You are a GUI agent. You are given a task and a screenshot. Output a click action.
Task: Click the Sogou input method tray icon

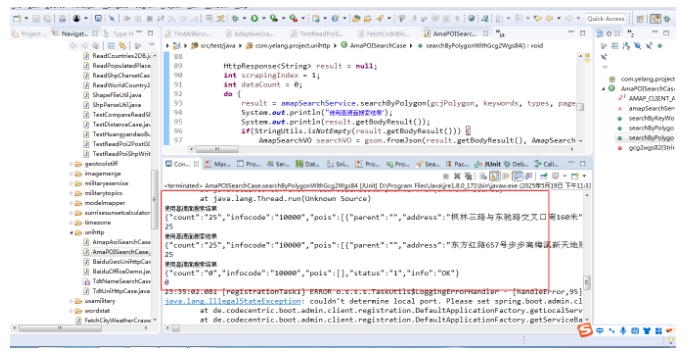point(585,330)
